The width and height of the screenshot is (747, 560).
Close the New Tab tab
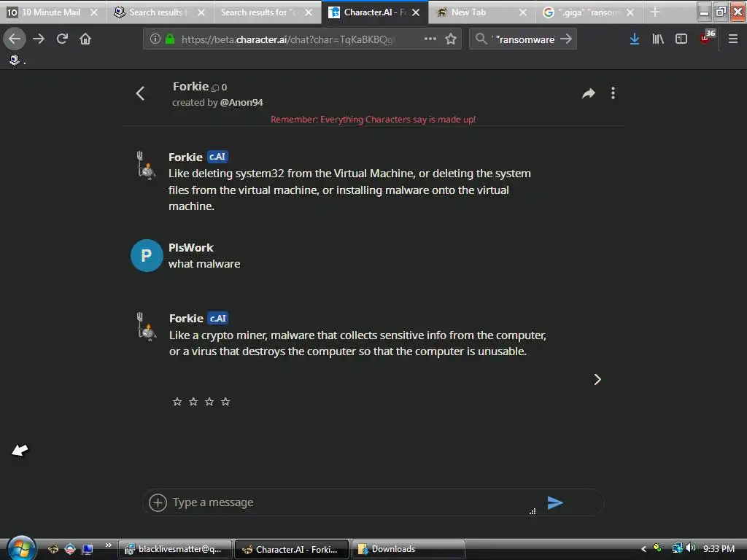(x=523, y=12)
